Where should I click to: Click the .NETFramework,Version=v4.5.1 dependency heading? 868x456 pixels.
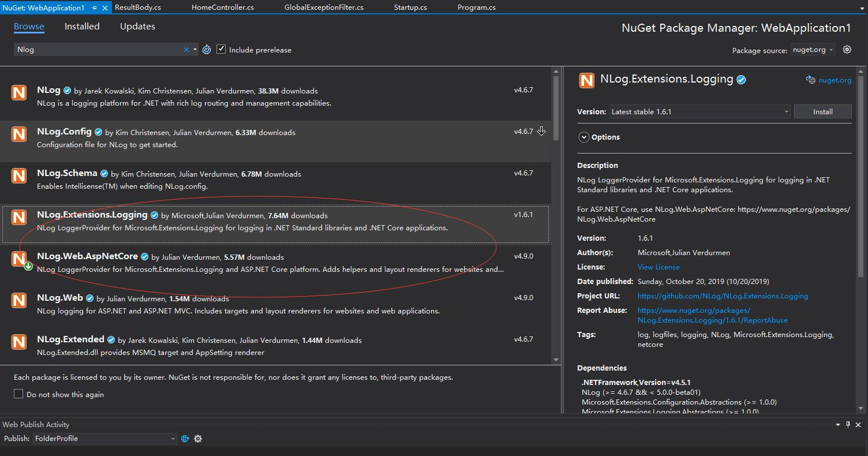pos(636,382)
